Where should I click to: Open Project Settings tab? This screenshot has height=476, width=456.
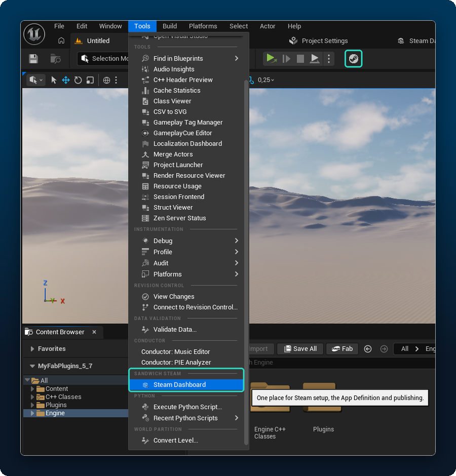coord(318,41)
